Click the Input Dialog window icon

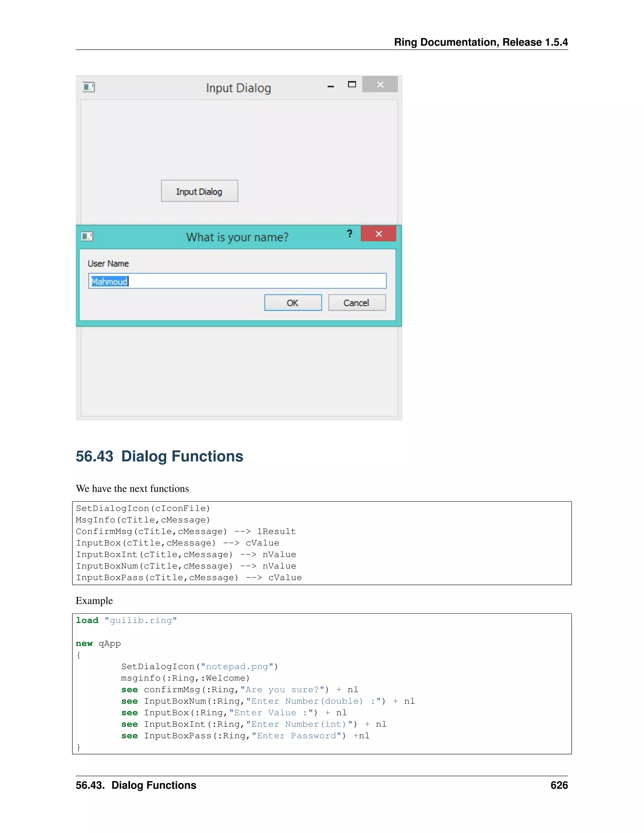88,87
